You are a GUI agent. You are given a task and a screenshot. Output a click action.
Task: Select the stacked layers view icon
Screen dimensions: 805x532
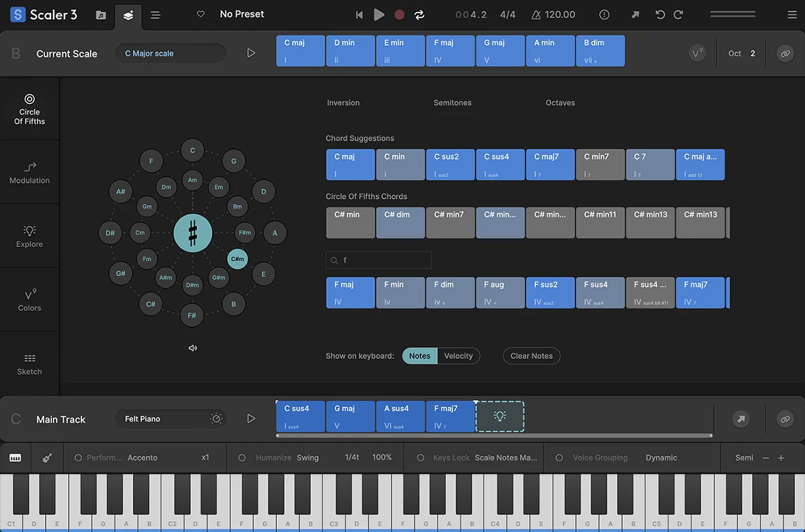point(128,16)
